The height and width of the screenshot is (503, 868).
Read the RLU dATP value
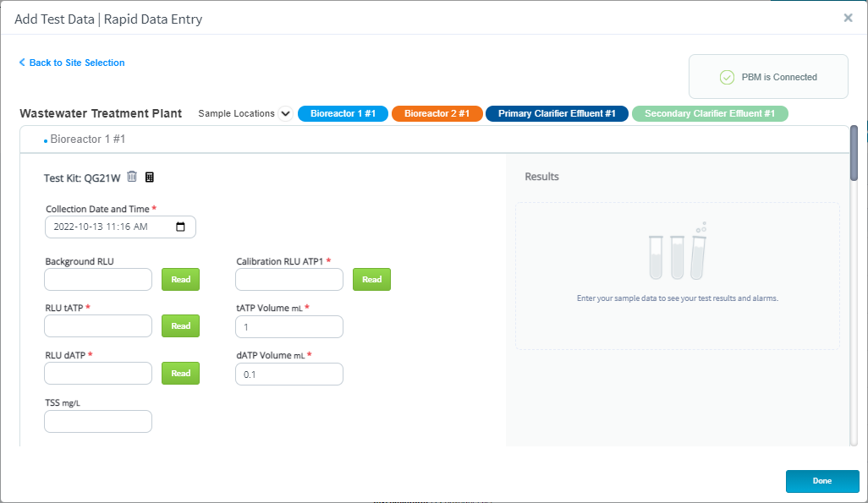[180, 374]
